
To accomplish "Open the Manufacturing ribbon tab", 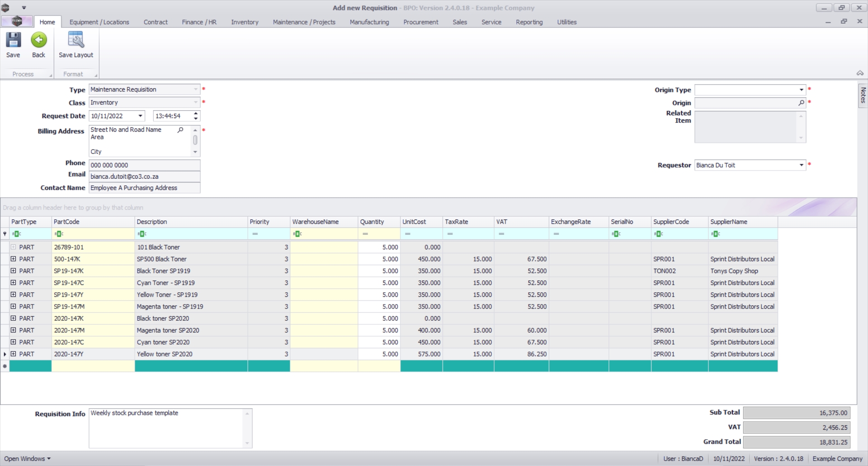I will pyautogui.click(x=369, y=22).
